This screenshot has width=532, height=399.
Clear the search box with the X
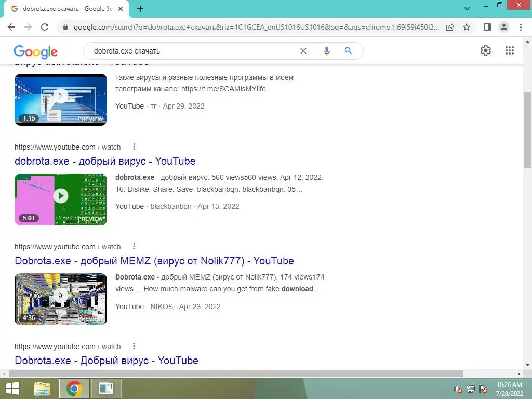[303, 51]
